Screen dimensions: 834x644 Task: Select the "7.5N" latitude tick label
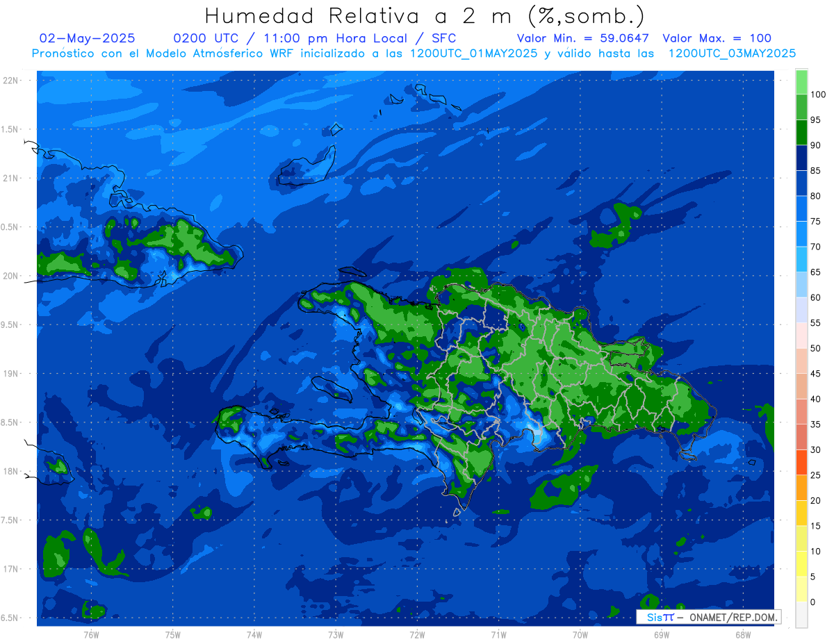(x=9, y=520)
